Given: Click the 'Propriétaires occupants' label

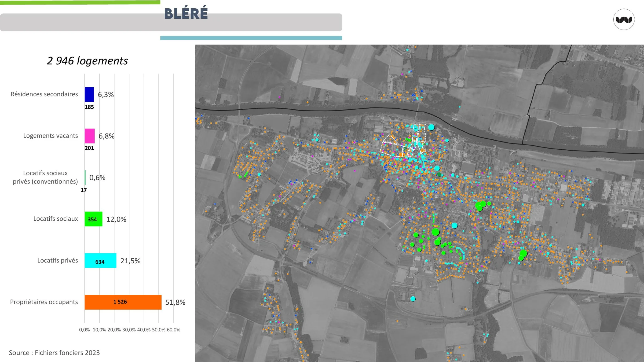Looking at the screenshot, I should [x=44, y=302].
